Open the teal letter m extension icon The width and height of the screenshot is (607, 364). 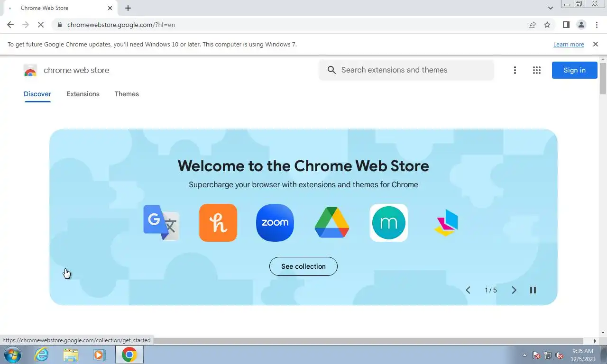coord(389,223)
